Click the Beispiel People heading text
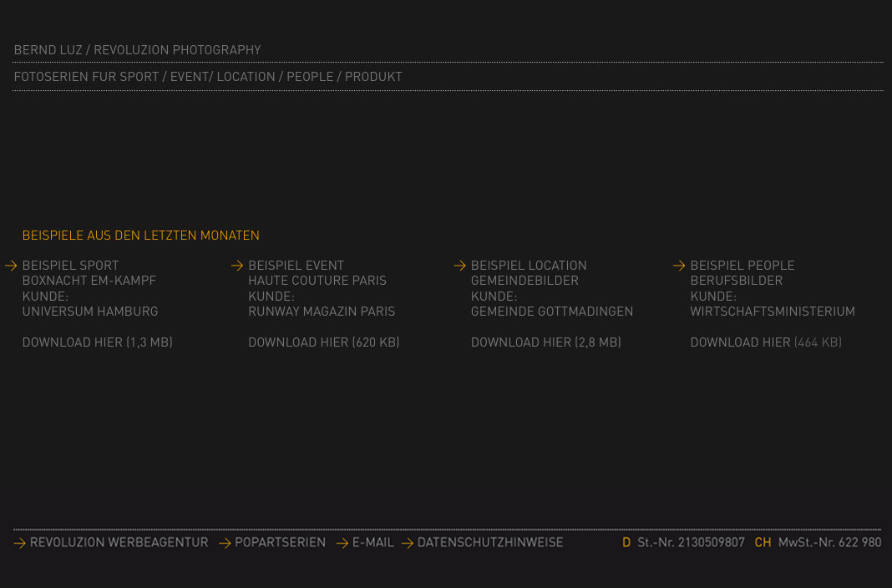Viewport: 892px width, 588px height. (742, 266)
